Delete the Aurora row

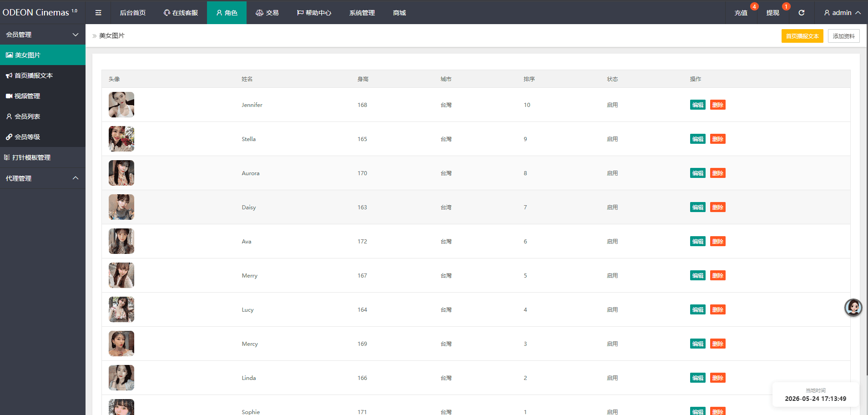(x=718, y=173)
